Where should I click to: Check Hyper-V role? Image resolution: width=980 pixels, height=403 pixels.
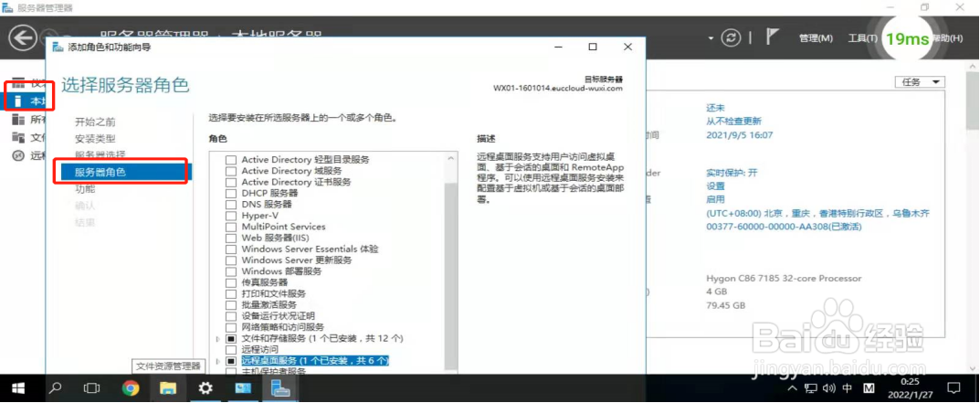pyautogui.click(x=231, y=216)
